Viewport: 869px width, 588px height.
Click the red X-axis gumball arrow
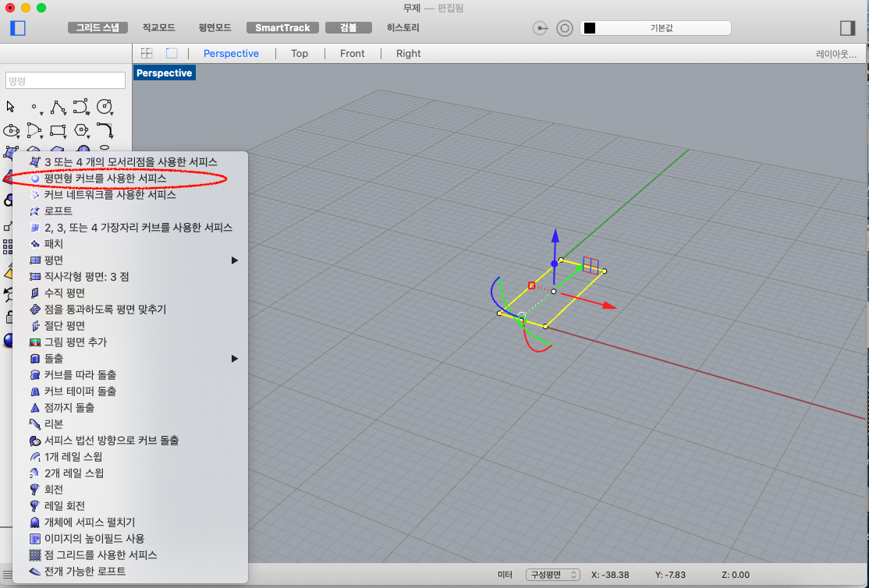609,305
